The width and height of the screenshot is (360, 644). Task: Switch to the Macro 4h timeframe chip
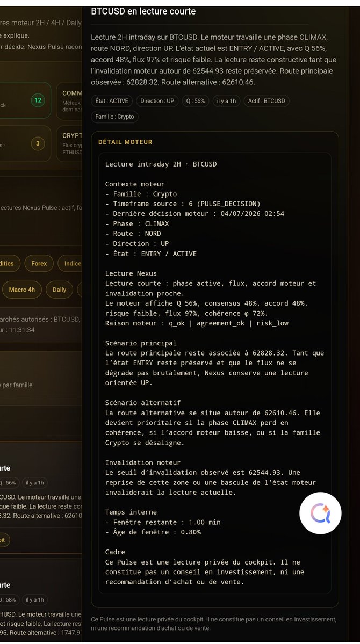pos(22,290)
